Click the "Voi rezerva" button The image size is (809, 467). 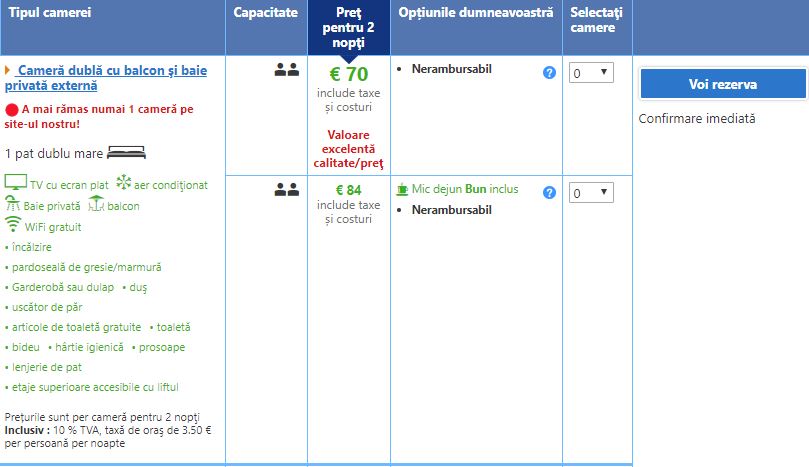click(722, 84)
